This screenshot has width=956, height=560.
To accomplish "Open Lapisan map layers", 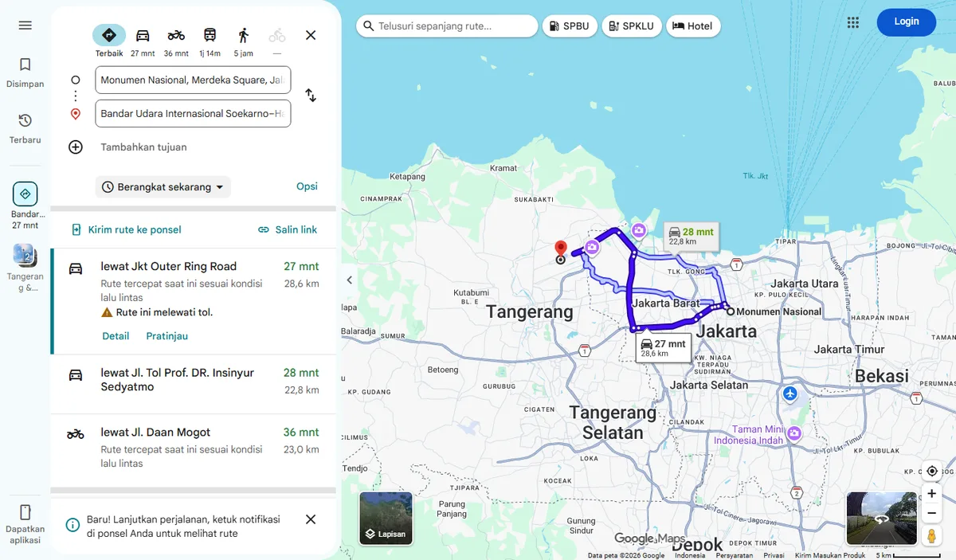I will [386, 518].
